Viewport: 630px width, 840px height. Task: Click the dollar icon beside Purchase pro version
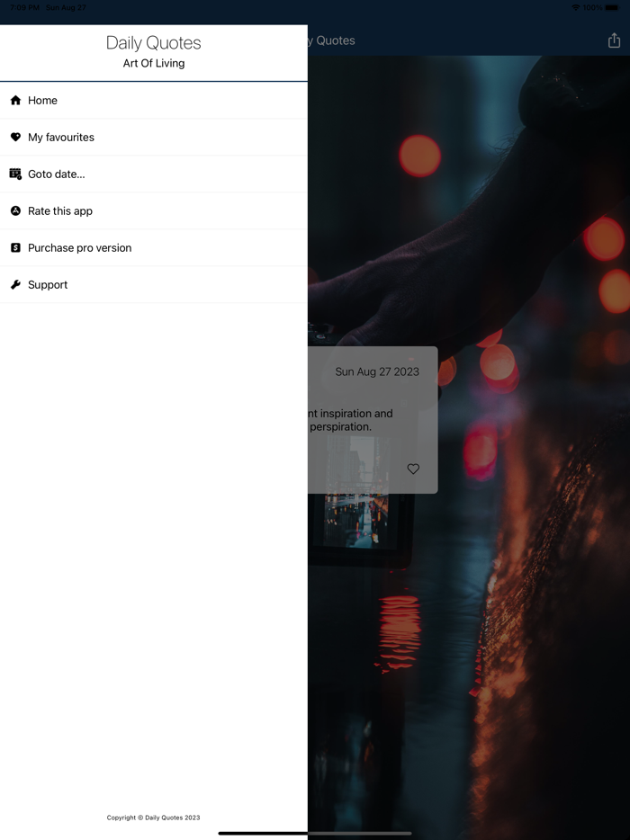[x=15, y=247]
